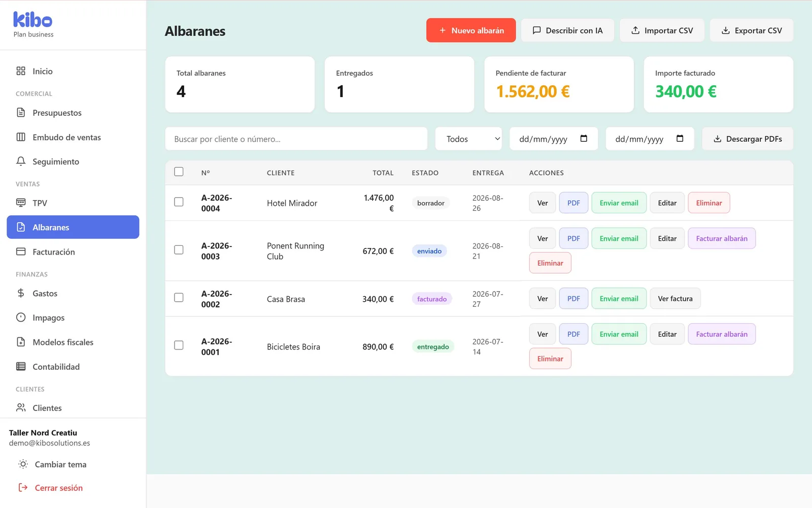
Task: Click the Inicio grid icon in sidebar
Action: 21,71
